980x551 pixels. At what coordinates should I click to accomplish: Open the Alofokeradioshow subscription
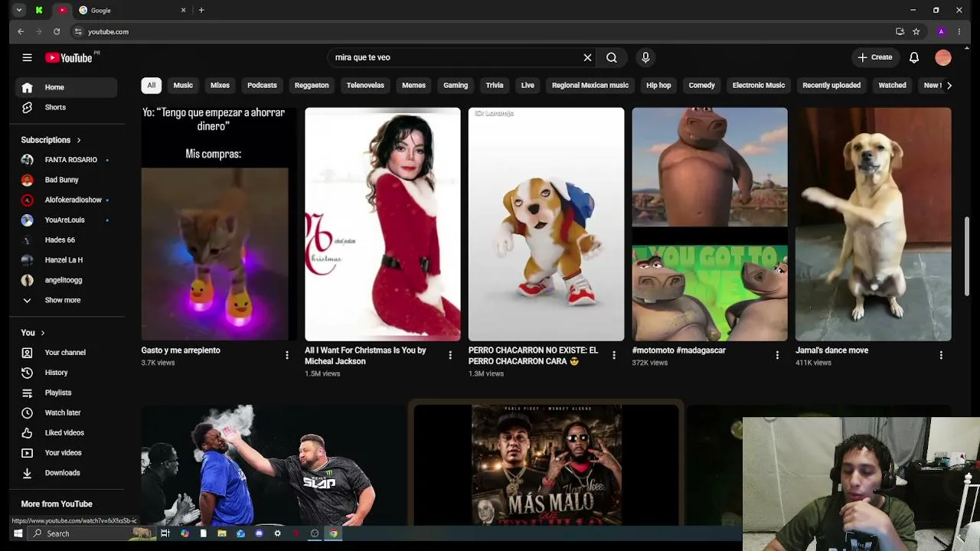pos(67,200)
